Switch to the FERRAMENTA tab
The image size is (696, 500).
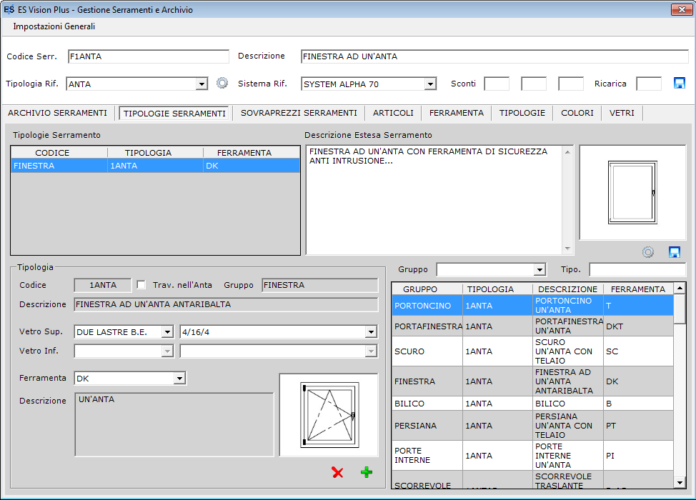pos(456,113)
